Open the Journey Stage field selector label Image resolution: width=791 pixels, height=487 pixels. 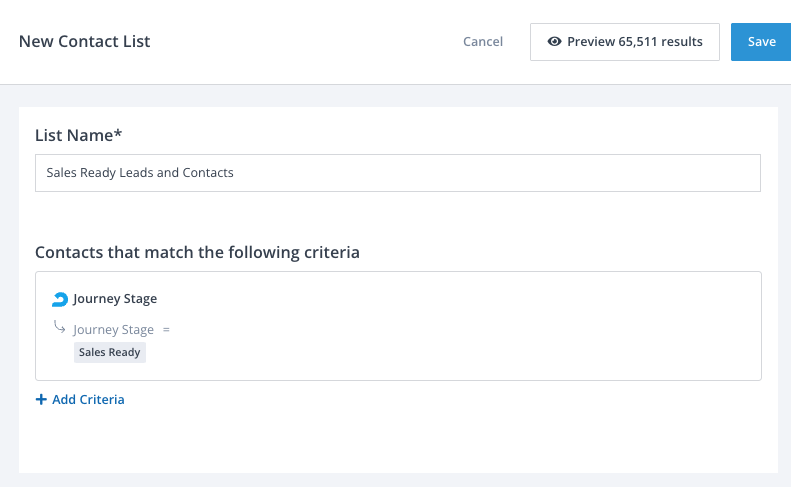114,329
